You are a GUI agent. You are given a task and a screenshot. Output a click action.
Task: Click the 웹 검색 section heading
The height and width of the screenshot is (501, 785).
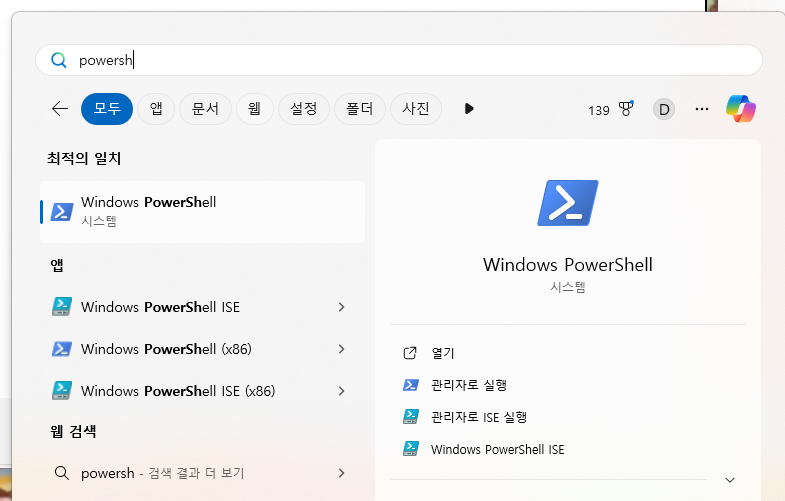73,431
